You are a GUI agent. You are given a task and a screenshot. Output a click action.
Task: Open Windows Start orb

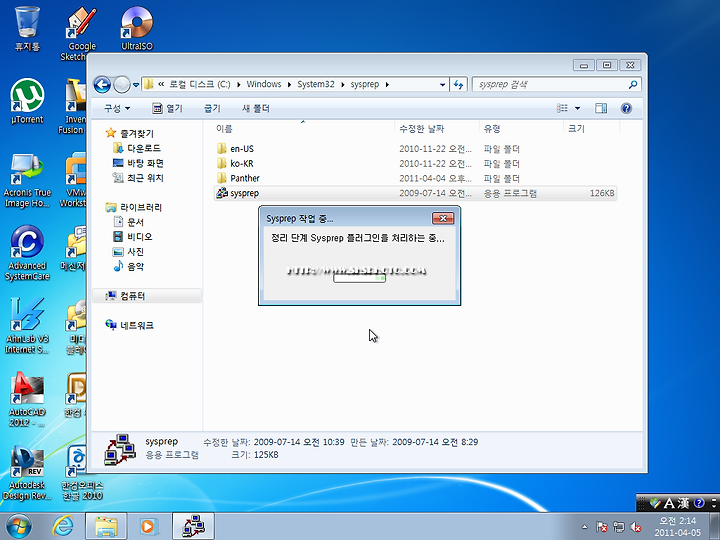pyautogui.click(x=18, y=526)
